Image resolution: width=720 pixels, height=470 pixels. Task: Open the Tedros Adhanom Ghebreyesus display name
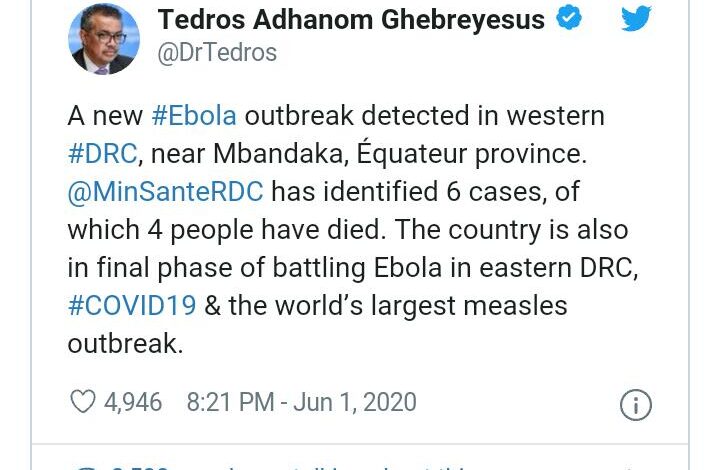(350, 20)
